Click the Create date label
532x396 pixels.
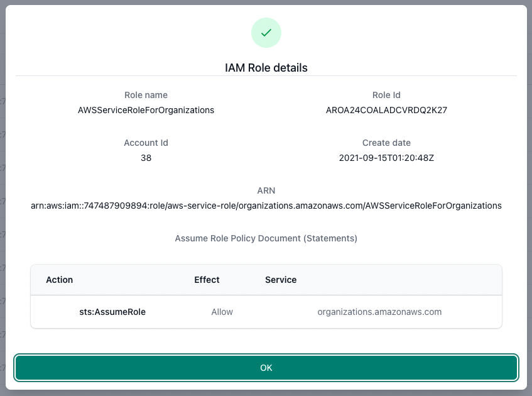[386, 143]
